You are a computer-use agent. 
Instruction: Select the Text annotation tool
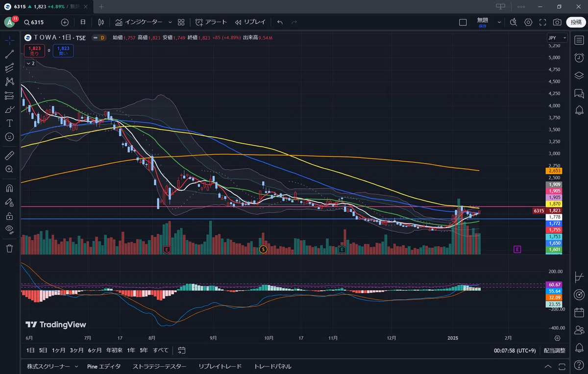click(9, 123)
